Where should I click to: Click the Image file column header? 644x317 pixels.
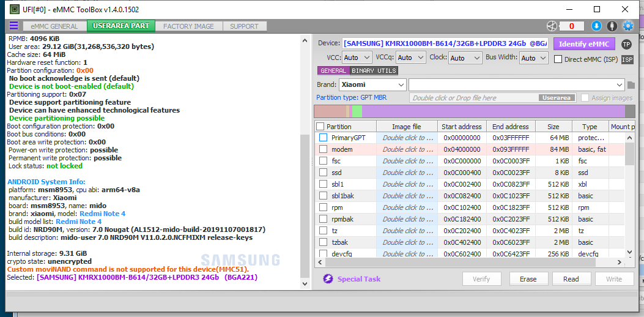407,127
